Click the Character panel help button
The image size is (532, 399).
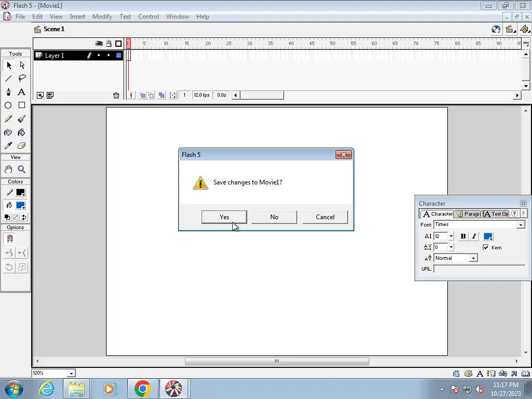[514, 214]
